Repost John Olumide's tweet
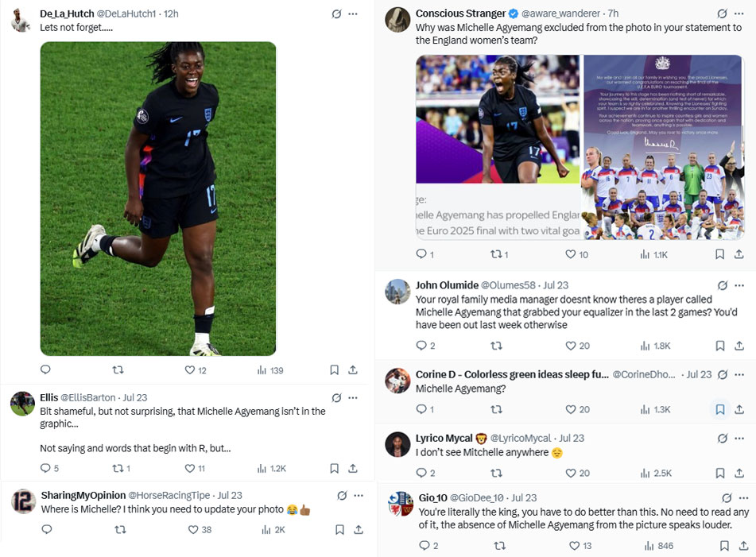Viewport: 756px width, 557px height. [x=497, y=346]
